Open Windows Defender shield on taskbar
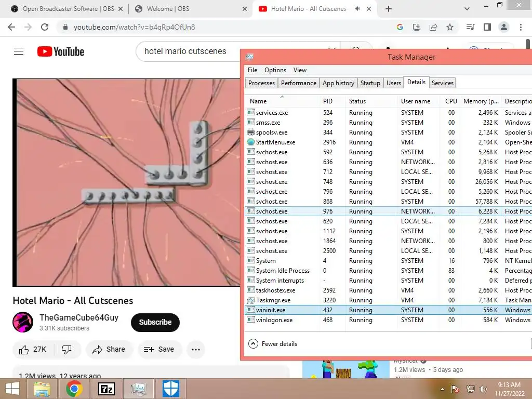This screenshot has height=399, width=532. [170, 389]
